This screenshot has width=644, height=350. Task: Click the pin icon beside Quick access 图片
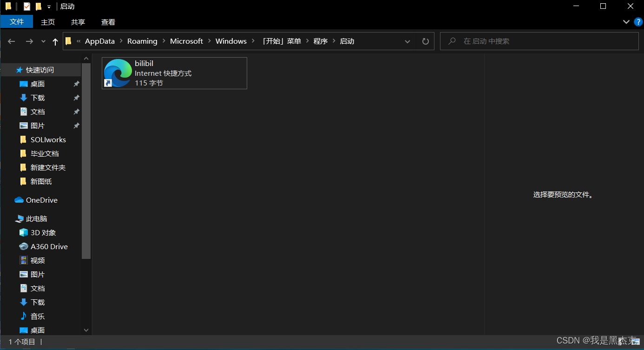point(76,126)
